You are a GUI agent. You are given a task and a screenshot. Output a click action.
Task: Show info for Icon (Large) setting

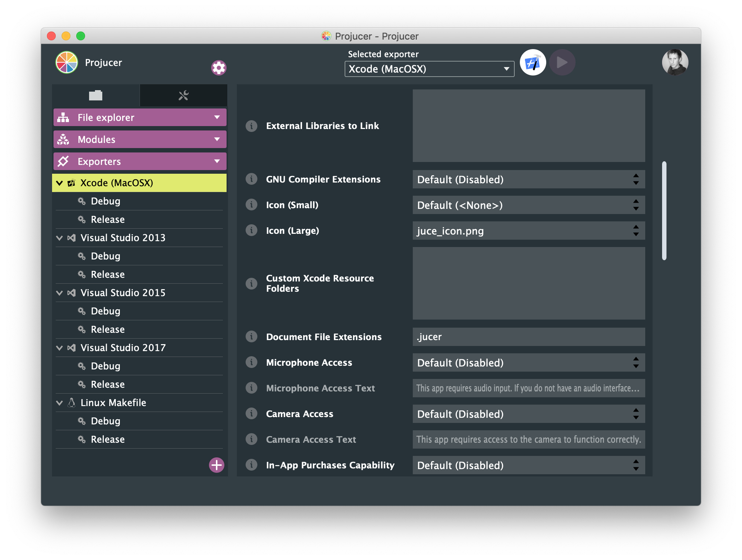click(x=251, y=231)
